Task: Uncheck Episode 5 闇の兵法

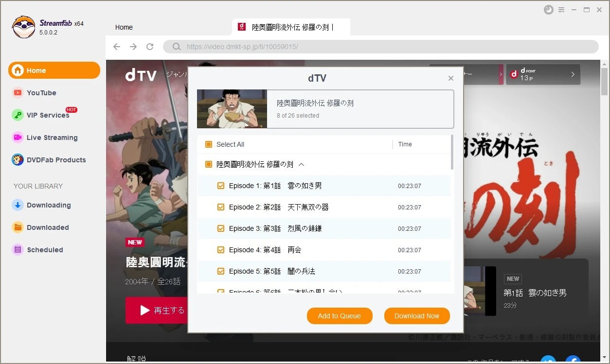Action: click(x=221, y=271)
